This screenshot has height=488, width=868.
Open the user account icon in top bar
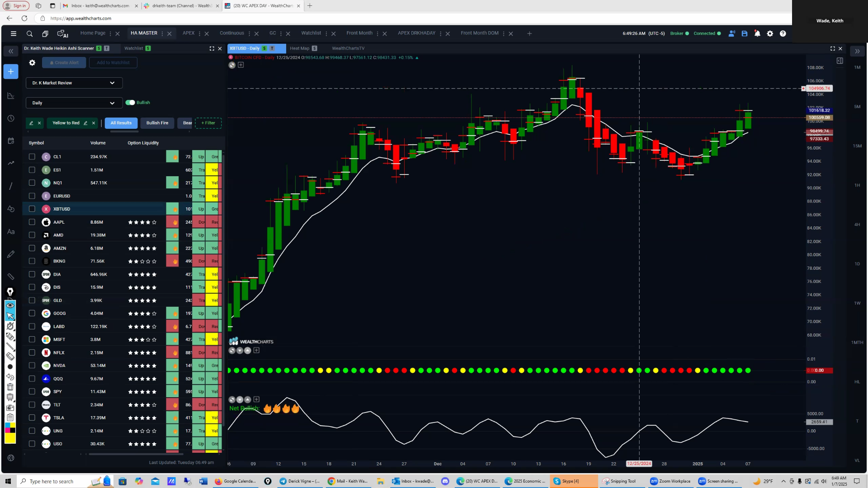pos(731,33)
